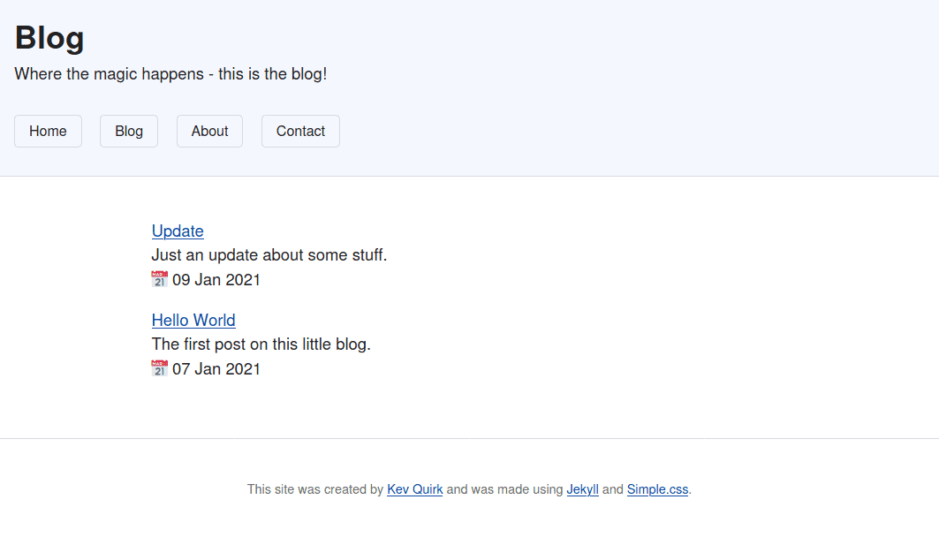Click the large Blog page heading
The height and width of the screenshot is (560, 939).
click(x=49, y=37)
